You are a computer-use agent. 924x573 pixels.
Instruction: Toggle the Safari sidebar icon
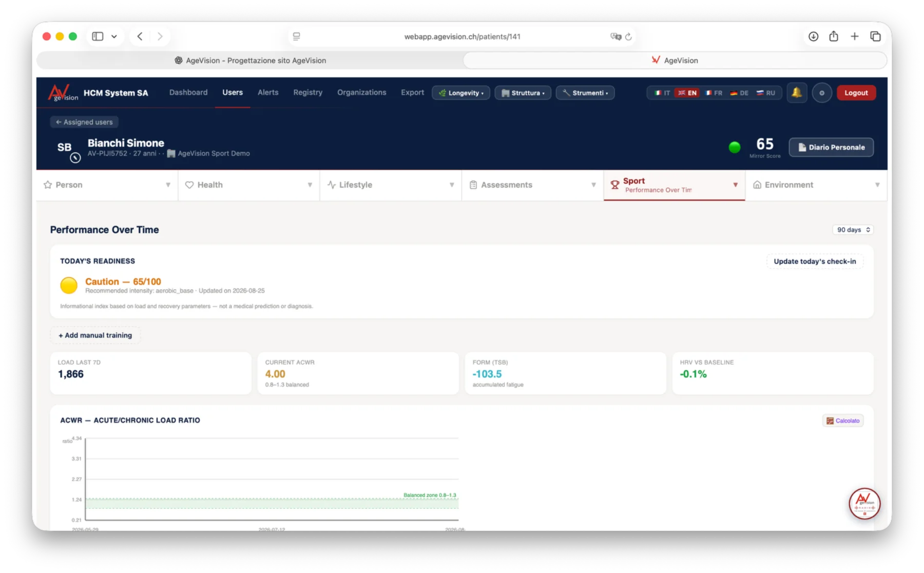point(98,36)
